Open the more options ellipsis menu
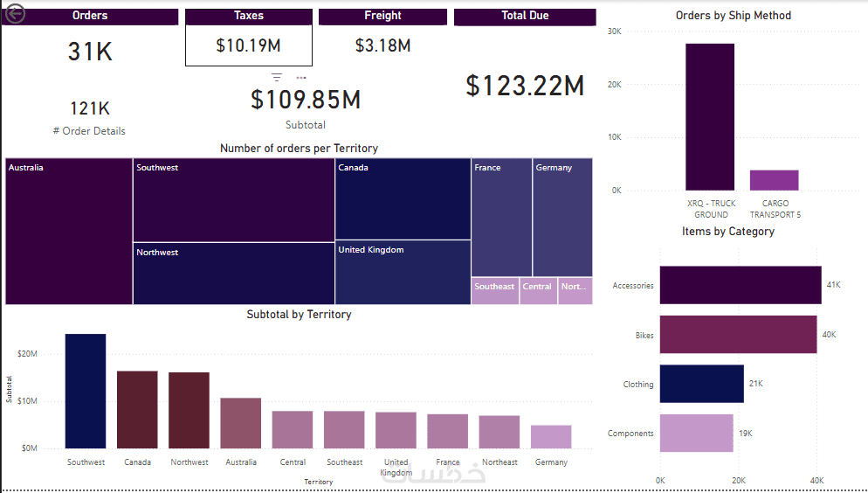Screen dimensions: 868x493 [301, 78]
